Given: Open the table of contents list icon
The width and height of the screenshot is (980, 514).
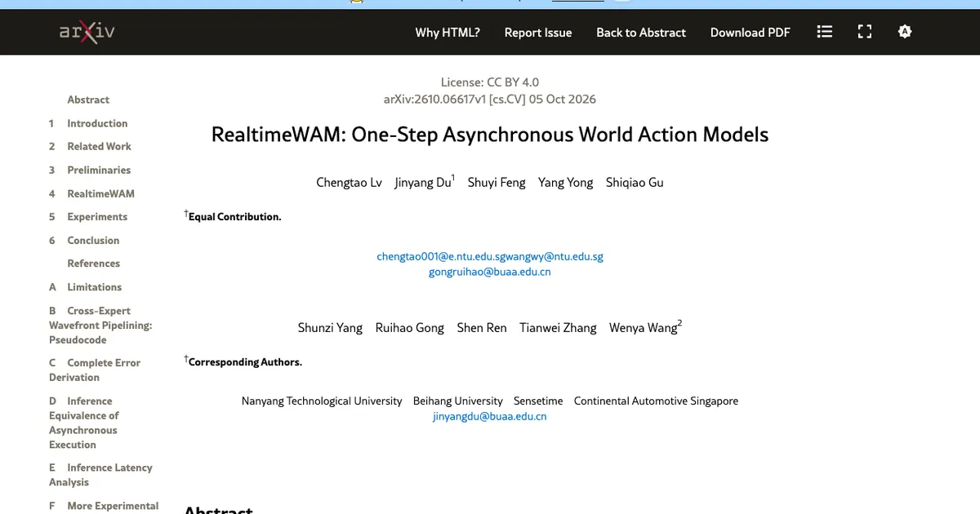Looking at the screenshot, I should [825, 32].
